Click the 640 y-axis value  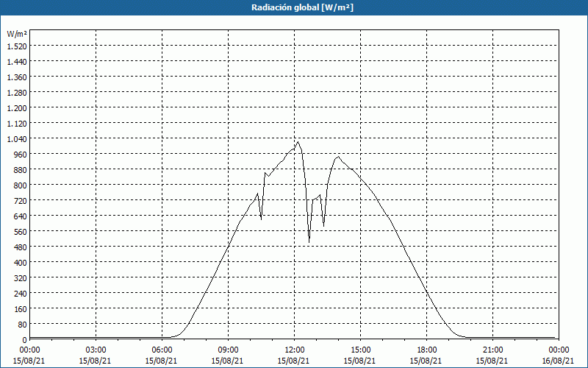[x=21, y=216]
